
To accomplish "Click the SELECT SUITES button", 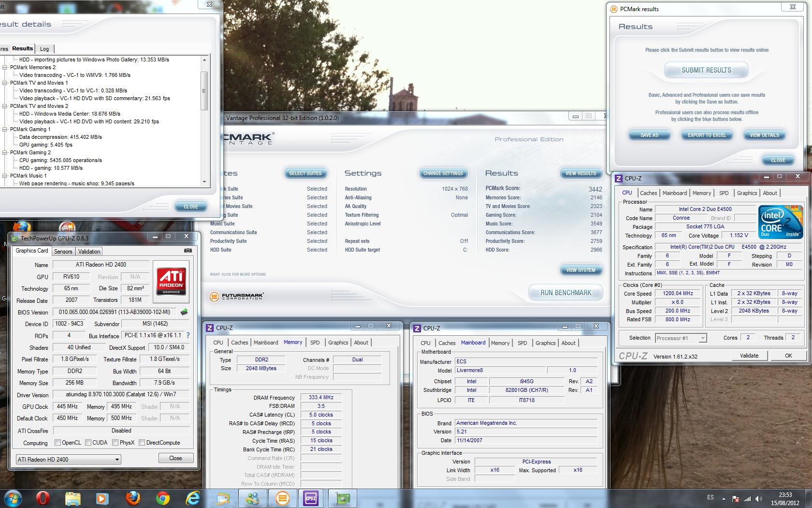I will pyautogui.click(x=305, y=173).
